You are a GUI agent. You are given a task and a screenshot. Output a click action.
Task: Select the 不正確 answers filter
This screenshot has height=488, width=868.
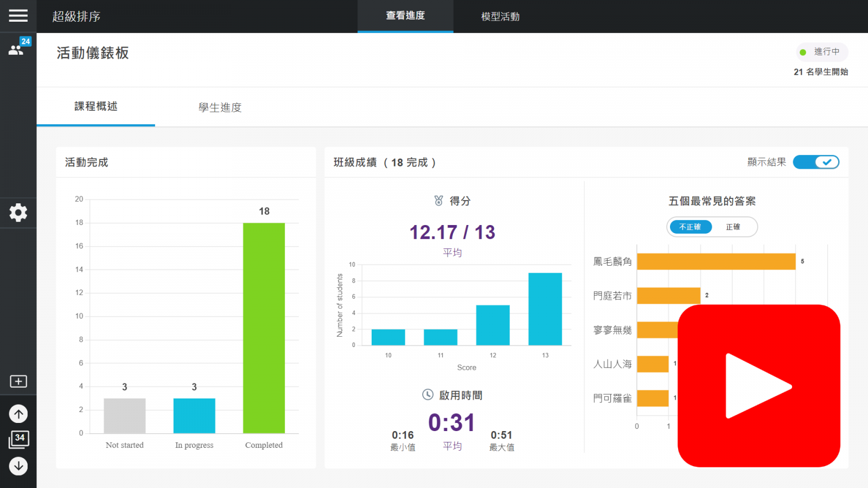pos(690,227)
